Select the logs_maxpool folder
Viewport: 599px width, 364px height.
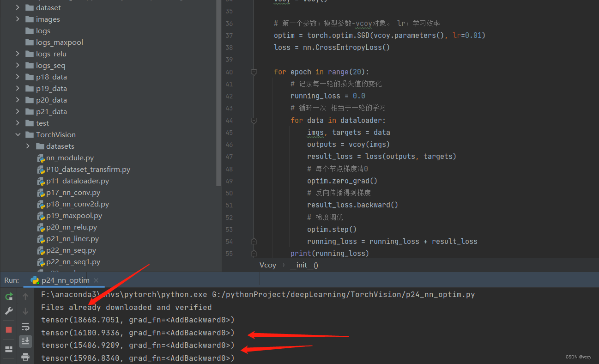tap(60, 42)
